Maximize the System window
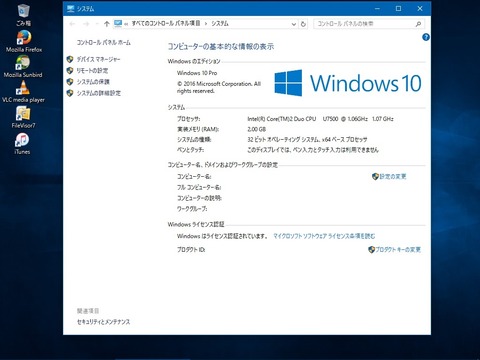 coord(398,9)
